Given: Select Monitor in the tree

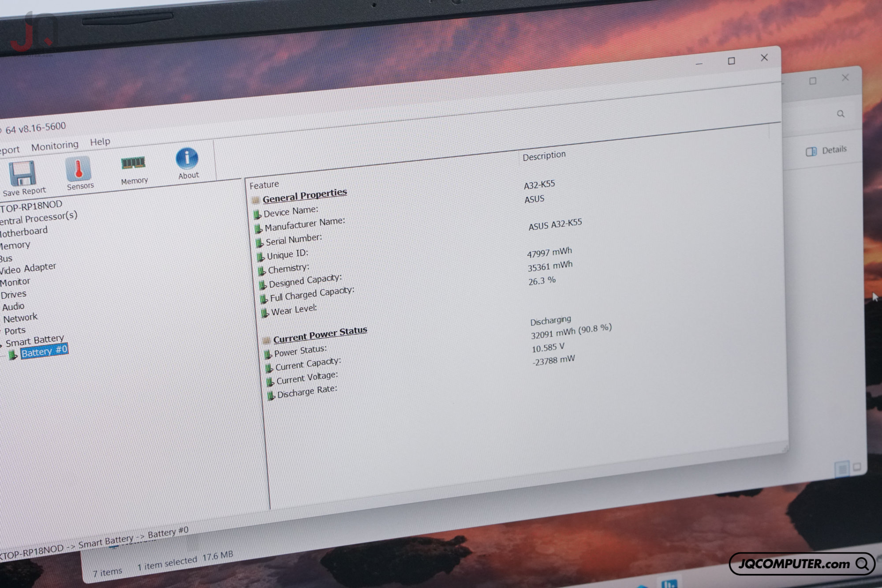Looking at the screenshot, I should tap(15, 282).
